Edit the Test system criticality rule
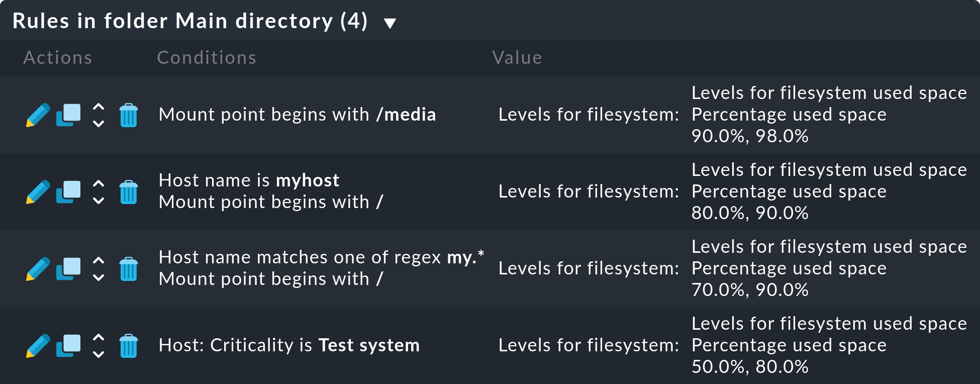Viewport: 980px width, 384px height. pyautogui.click(x=38, y=346)
